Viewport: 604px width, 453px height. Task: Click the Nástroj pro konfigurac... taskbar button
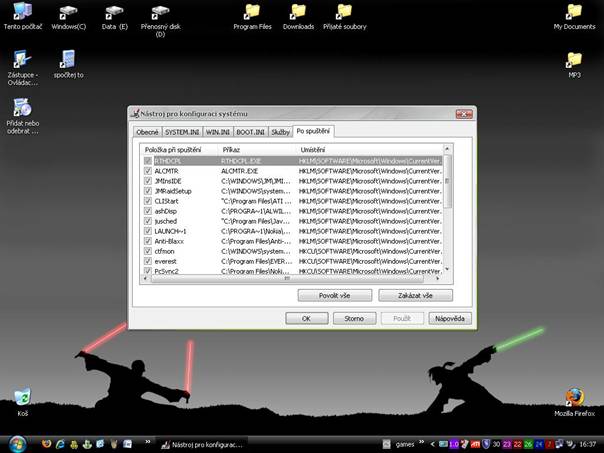click(202, 445)
